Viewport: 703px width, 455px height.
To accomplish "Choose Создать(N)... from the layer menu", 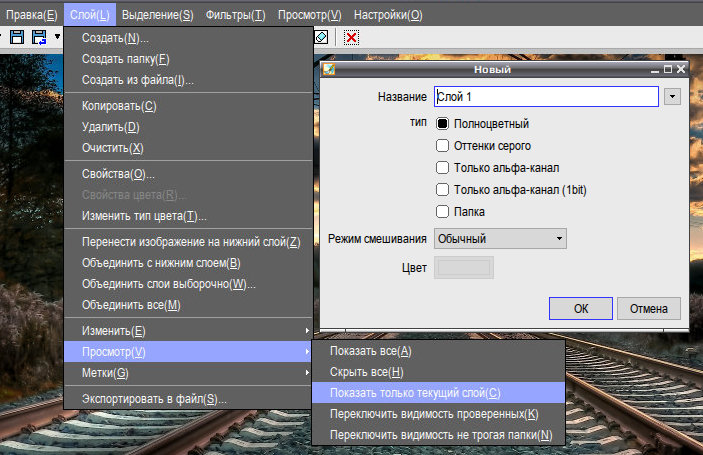I will point(188,38).
